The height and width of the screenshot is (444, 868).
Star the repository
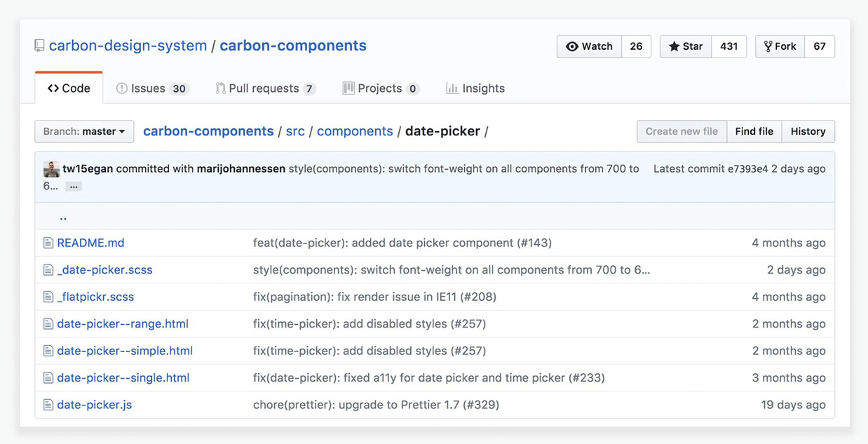[686, 46]
